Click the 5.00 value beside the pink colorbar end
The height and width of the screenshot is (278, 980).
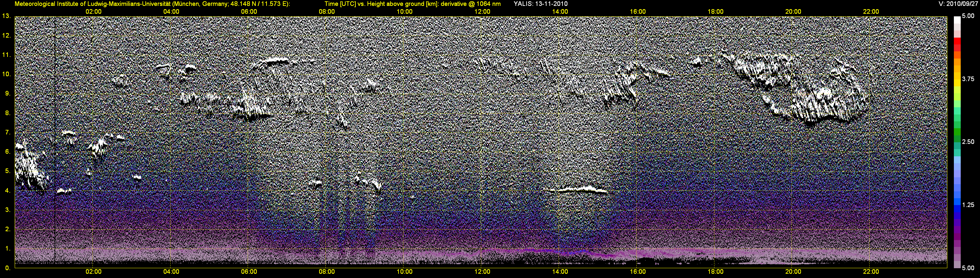tap(968, 268)
